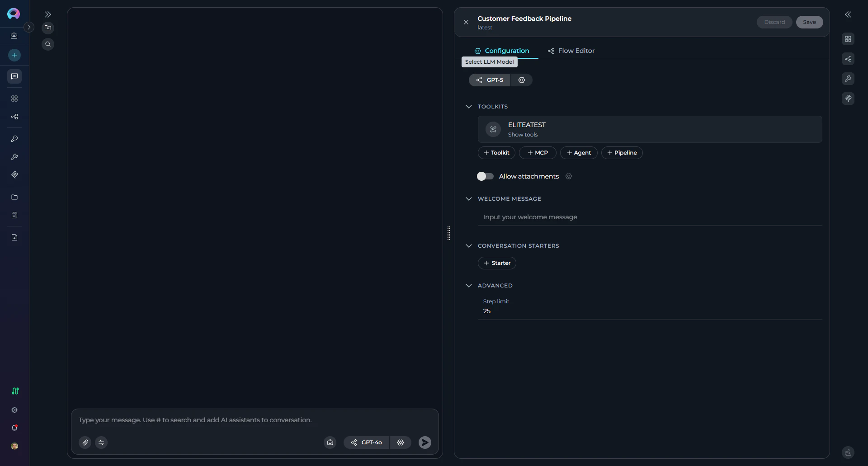Open the notifications bell
The height and width of the screenshot is (466, 868).
[14, 428]
